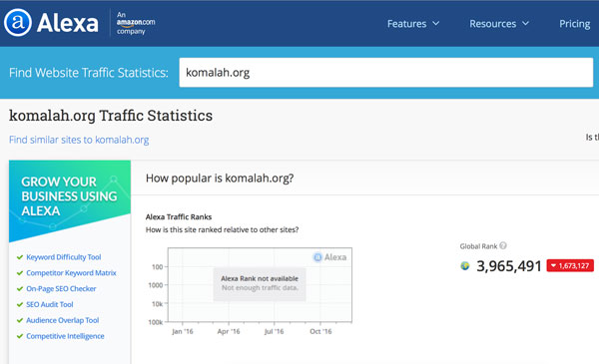Click the Alexa watermark on traffic chart
Screen dimensions: 599x364
pos(330,257)
